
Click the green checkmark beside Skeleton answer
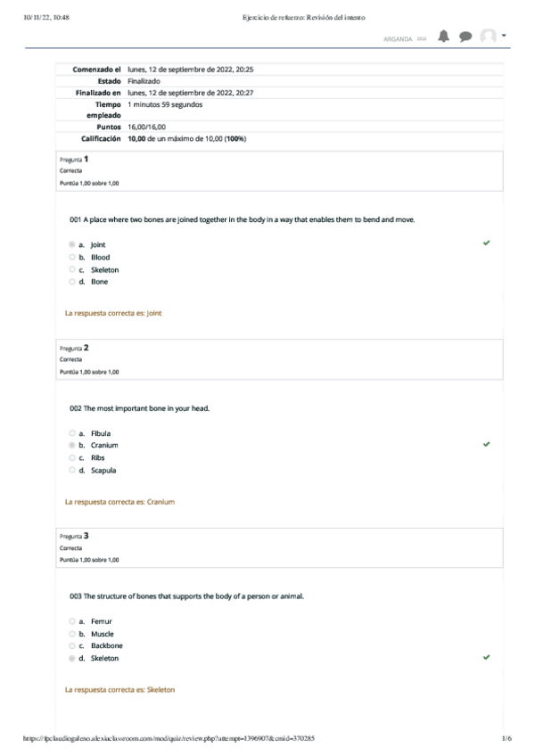point(486,657)
